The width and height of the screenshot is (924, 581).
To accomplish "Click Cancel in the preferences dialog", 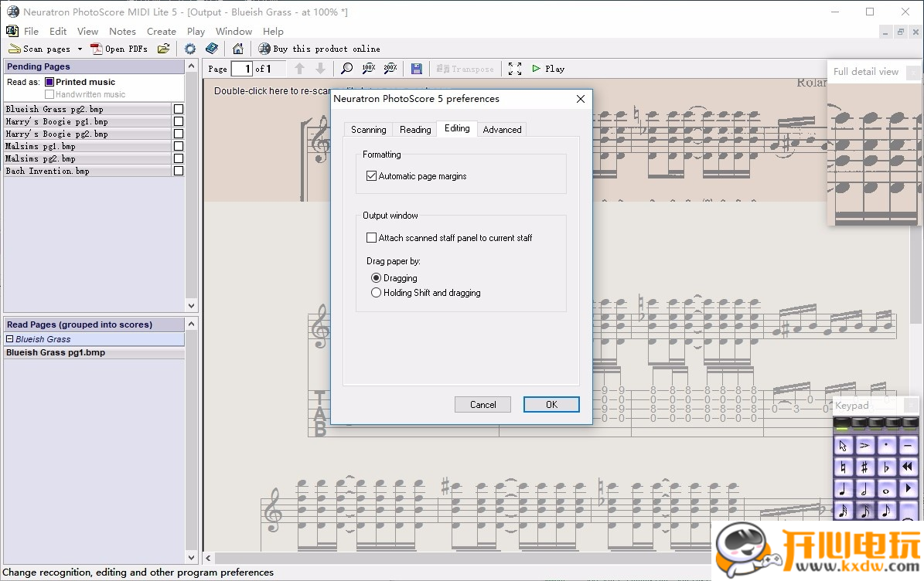I will point(482,404).
